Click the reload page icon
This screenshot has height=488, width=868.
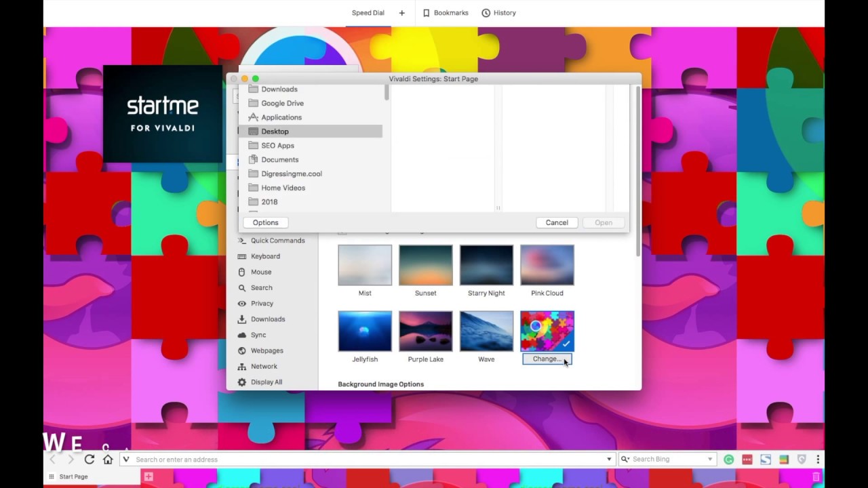[90, 459]
